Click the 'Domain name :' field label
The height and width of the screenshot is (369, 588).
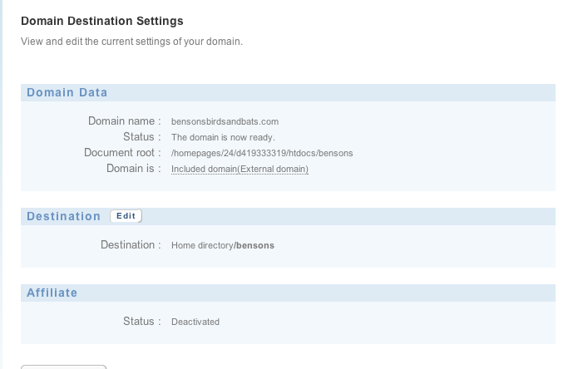(x=125, y=121)
